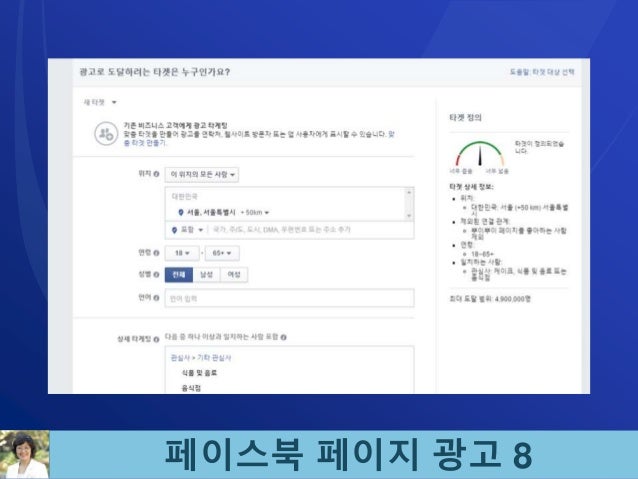Click the 최대 도달 범위: 4,900,000명 text

pos(490,299)
